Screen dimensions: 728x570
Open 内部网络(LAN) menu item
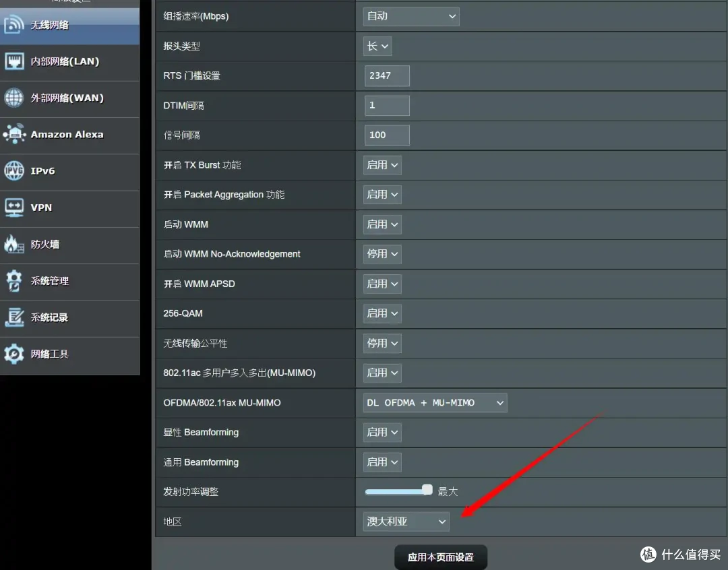click(x=69, y=62)
